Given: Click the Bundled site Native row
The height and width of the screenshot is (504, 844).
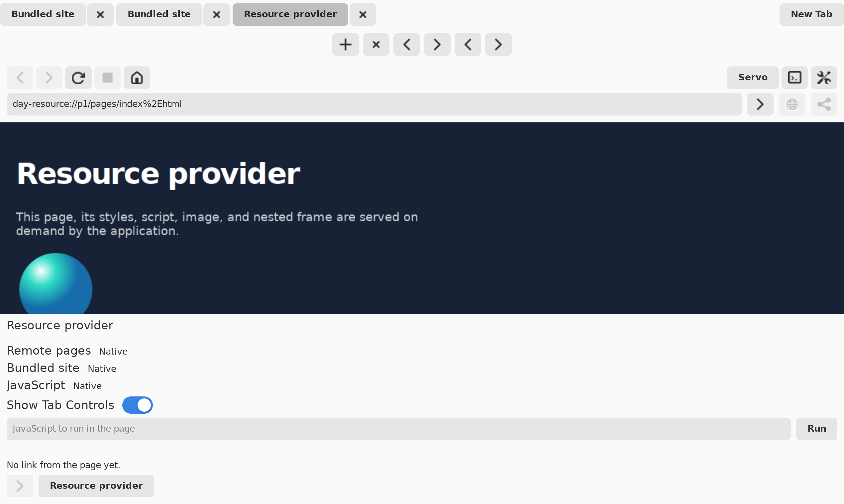Looking at the screenshot, I should pos(61,368).
